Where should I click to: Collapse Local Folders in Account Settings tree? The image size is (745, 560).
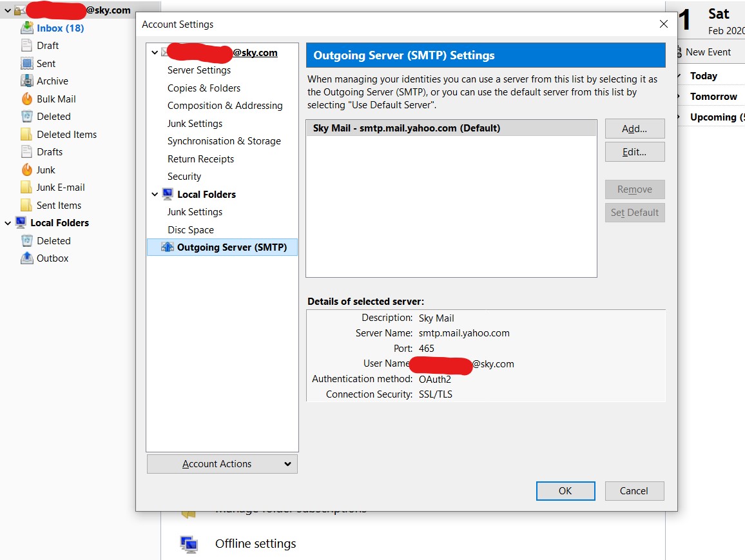point(155,194)
